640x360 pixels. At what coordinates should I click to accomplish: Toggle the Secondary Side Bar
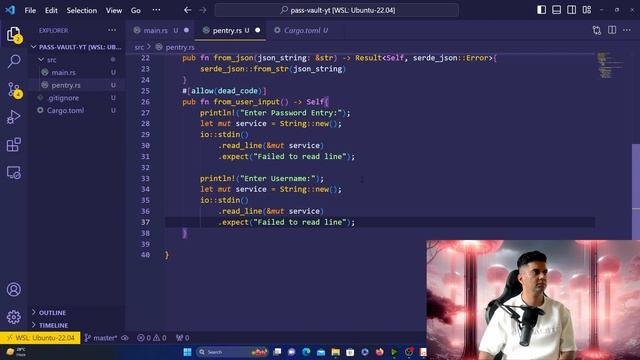tap(571, 10)
